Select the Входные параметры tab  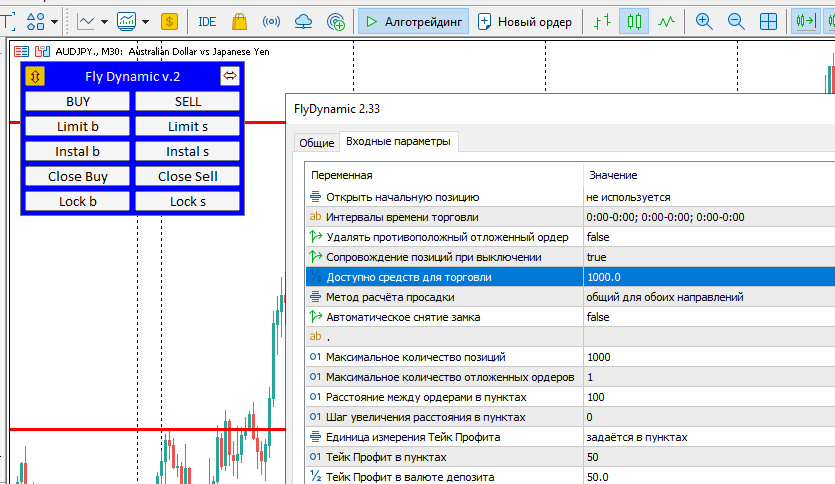398,142
